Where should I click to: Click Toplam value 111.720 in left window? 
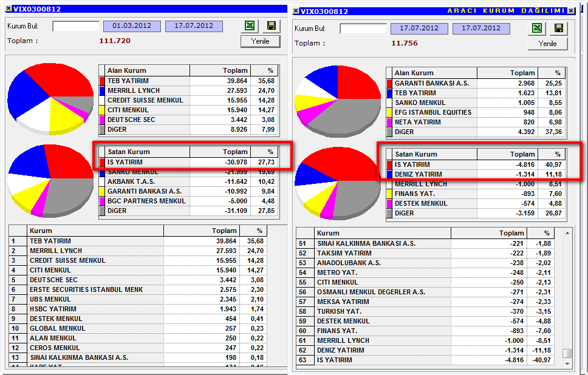(115, 41)
